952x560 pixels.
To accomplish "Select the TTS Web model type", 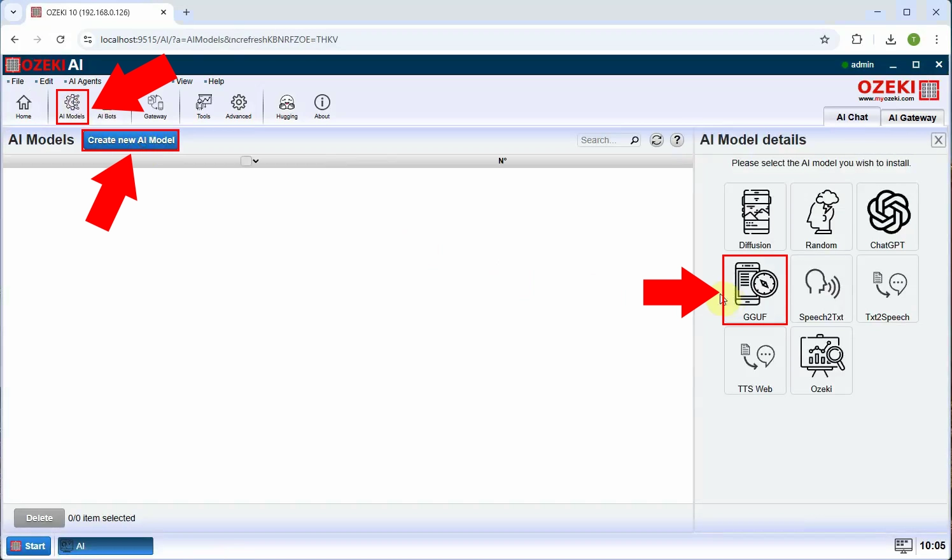I will [x=755, y=361].
